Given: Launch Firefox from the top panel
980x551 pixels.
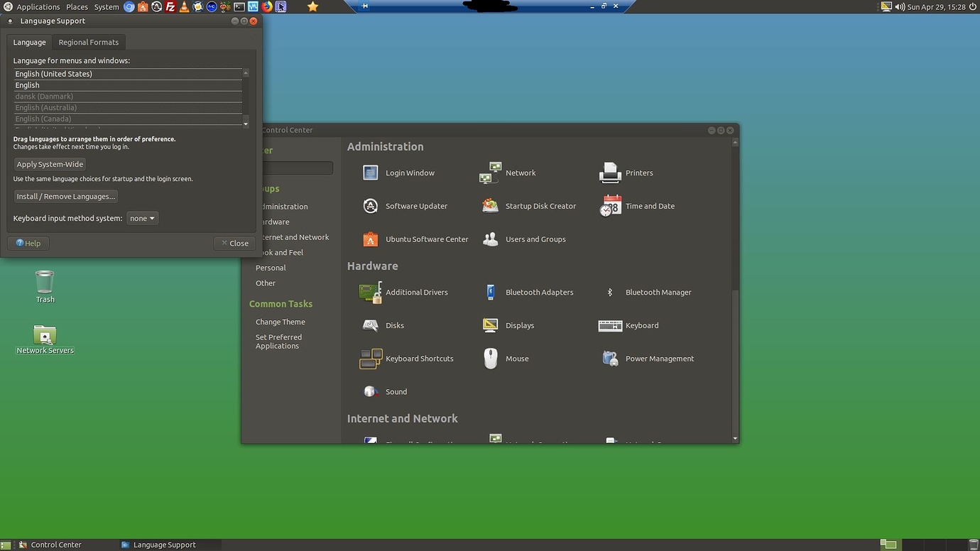Looking at the screenshot, I should pos(266,6).
